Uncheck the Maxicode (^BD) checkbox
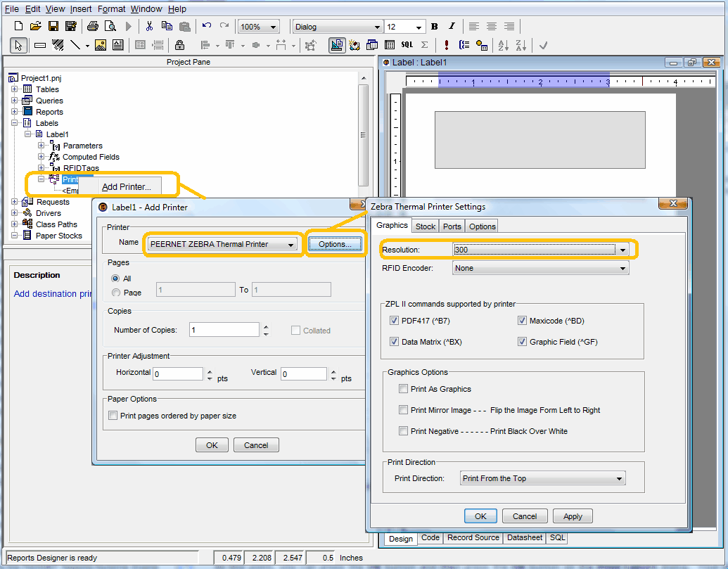Viewport: 728px width, 569px height. 522,321
